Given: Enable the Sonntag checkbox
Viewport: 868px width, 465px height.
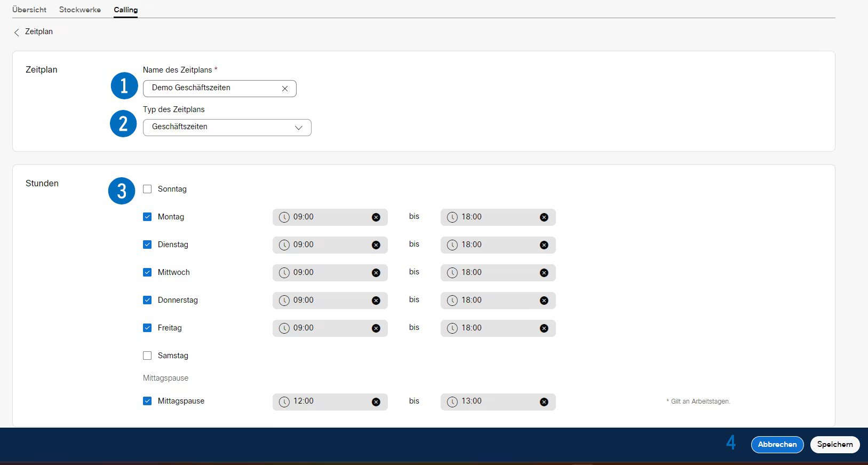Looking at the screenshot, I should (x=147, y=189).
